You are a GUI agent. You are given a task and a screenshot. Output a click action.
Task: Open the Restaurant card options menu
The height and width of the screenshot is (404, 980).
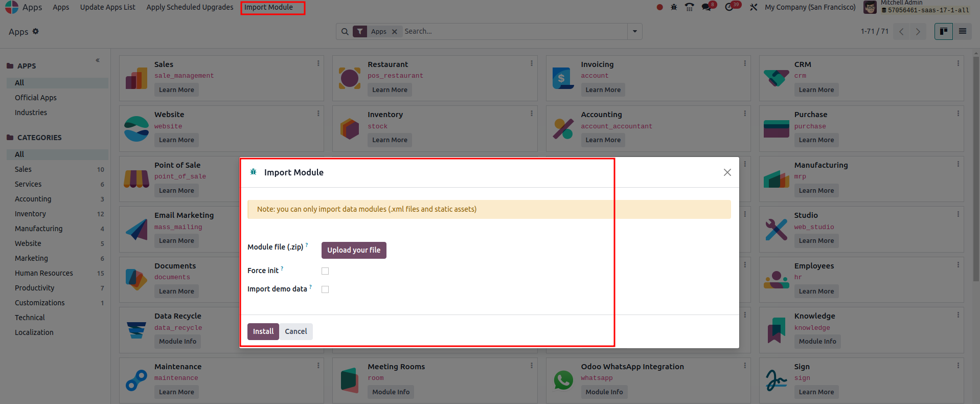(x=531, y=63)
